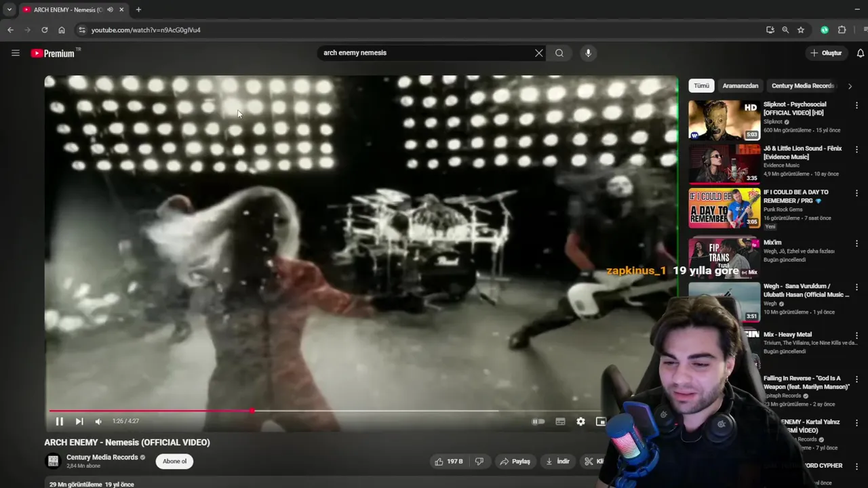Image resolution: width=868 pixels, height=488 pixels.
Task: Open more options for Mix - Heavy Metal
Action: pos(856,335)
